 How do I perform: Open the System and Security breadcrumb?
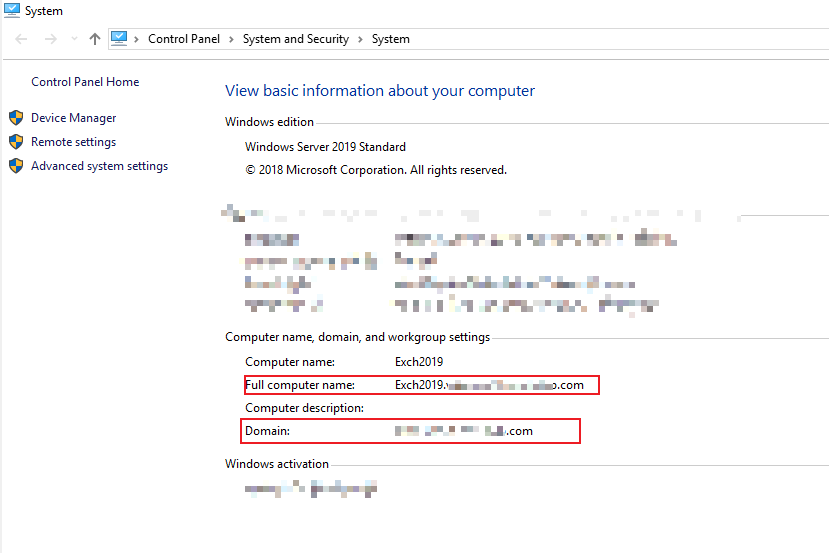(296, 39)
